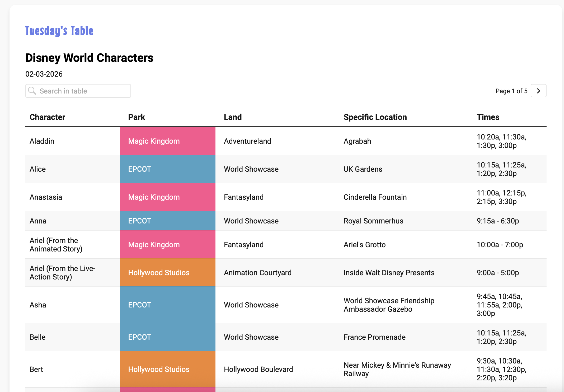Viewport: 564px width, 392px height.
Task: Click the Character column header
Action: [47, 117]
